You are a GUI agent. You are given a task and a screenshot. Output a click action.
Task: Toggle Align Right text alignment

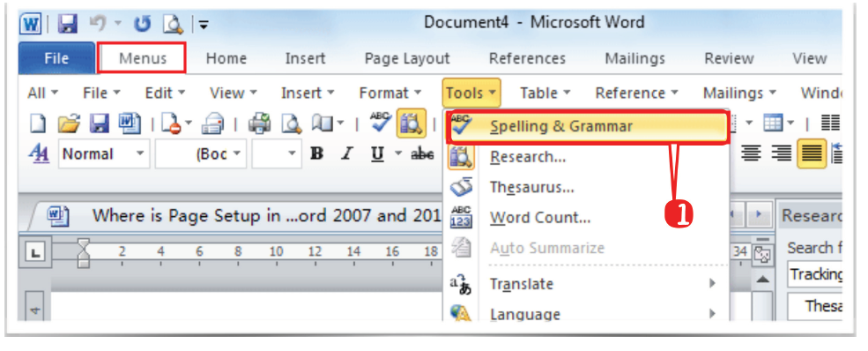coord(781,154)
